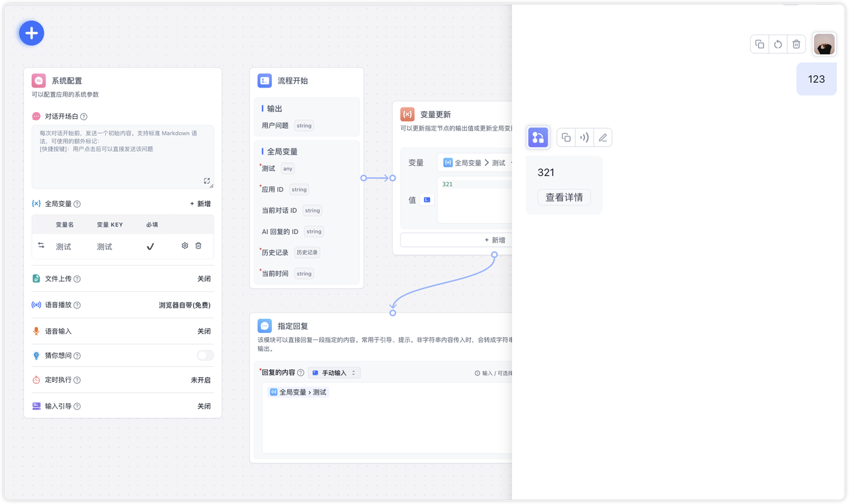Play the AI reply audio
This screenshot has width=849, height=504.
point(584,138)
